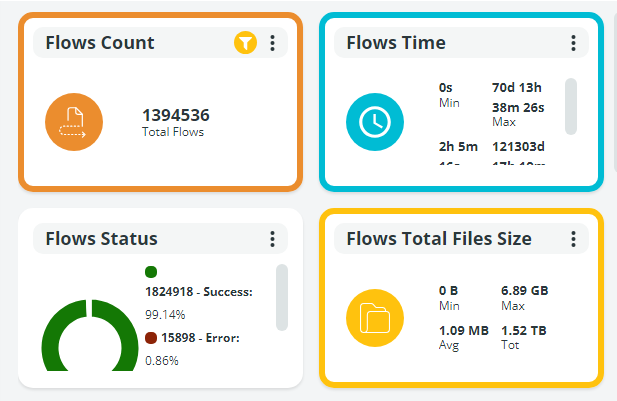Open the Flows Total Files Size options menu
This screenshot has width=617, height=401.
click(x=573, y=239)
